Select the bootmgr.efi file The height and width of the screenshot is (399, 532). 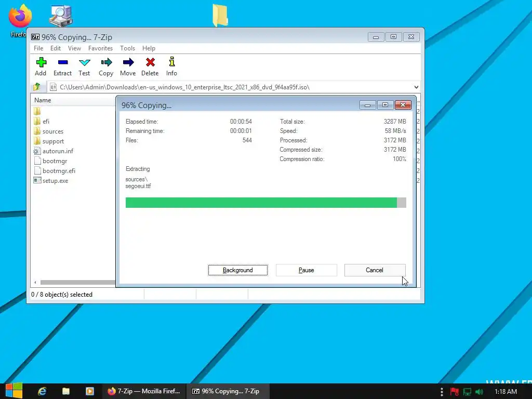[x=59, y=170]
